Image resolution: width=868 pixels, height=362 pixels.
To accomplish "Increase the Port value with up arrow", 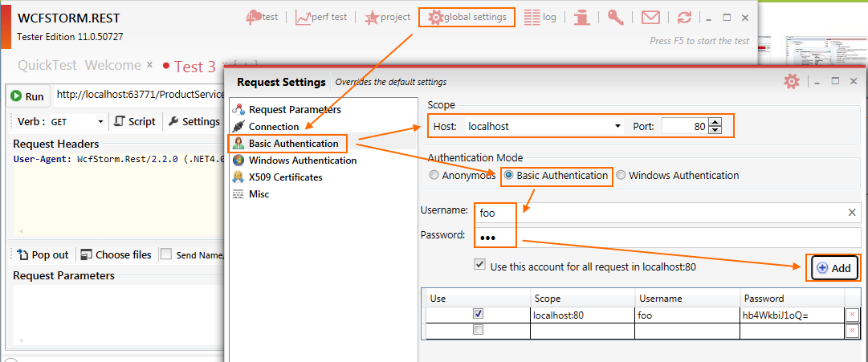I will click(715, 122).
